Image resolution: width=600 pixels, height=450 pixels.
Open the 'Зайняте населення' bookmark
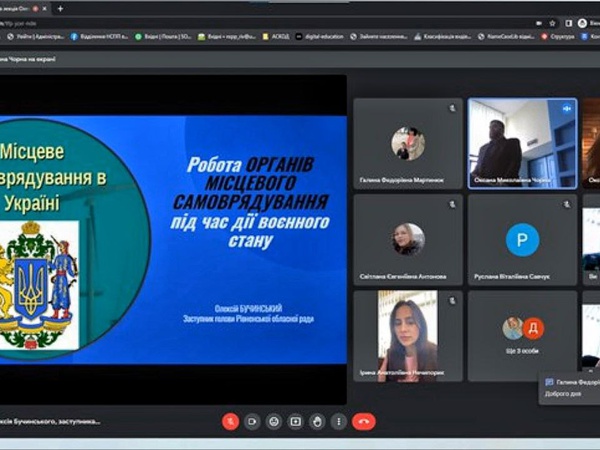pos(379,37)
